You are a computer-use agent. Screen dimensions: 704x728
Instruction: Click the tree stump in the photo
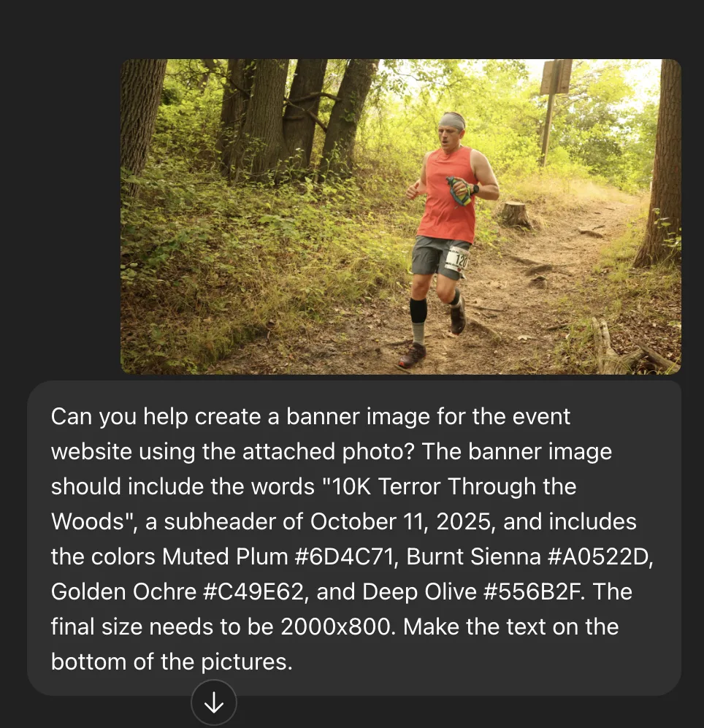[x=516, y=215]
